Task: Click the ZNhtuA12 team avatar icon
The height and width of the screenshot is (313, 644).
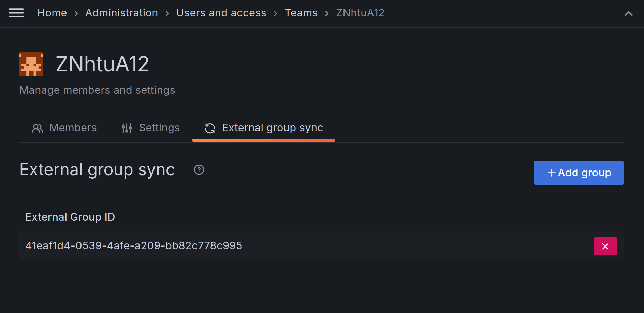Action: (x=31, y=64)
